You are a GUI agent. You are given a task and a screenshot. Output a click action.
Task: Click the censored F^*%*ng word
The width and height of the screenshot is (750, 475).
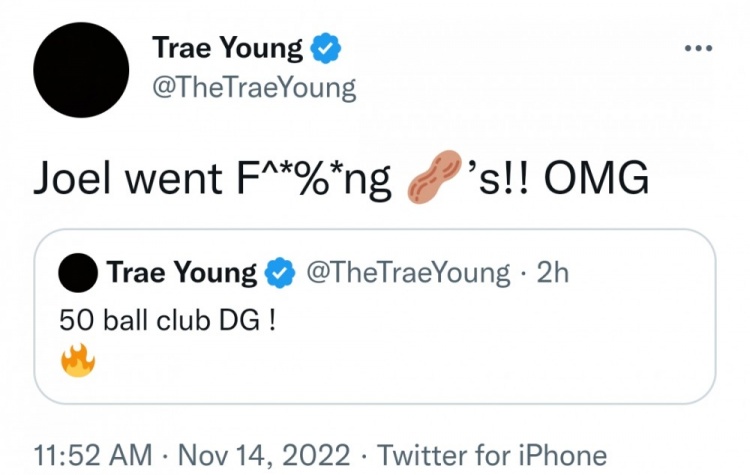point(313,179)
